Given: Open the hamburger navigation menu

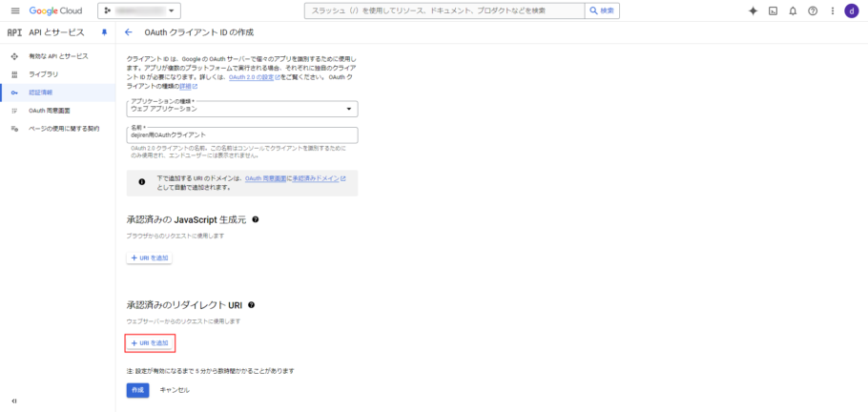Looking at the screenshot, I should click(14, 10).
